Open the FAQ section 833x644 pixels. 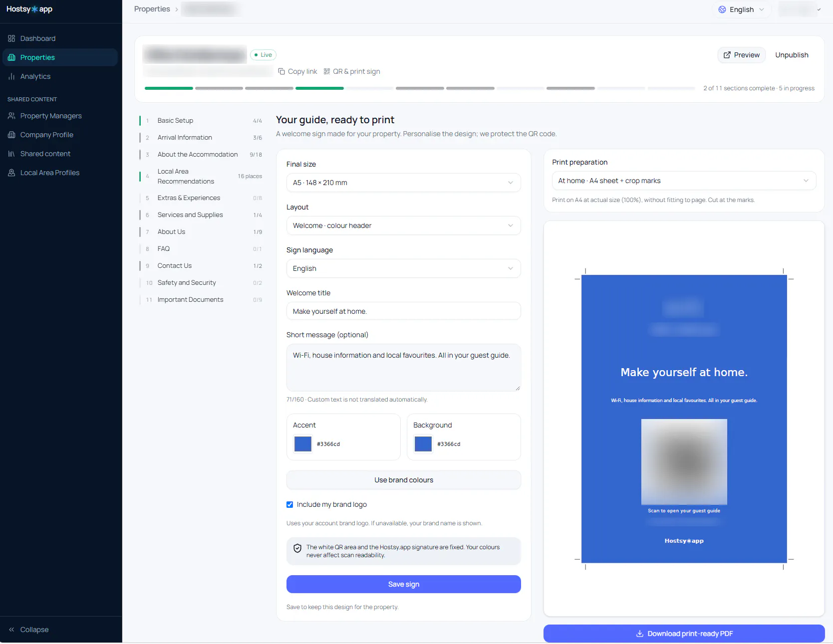[201, 249]
